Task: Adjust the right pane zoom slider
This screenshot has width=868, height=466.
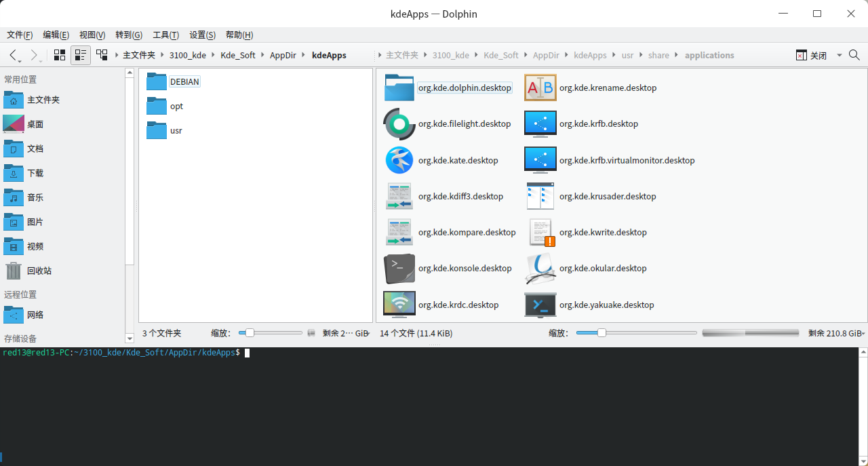Action: (601, 333)
